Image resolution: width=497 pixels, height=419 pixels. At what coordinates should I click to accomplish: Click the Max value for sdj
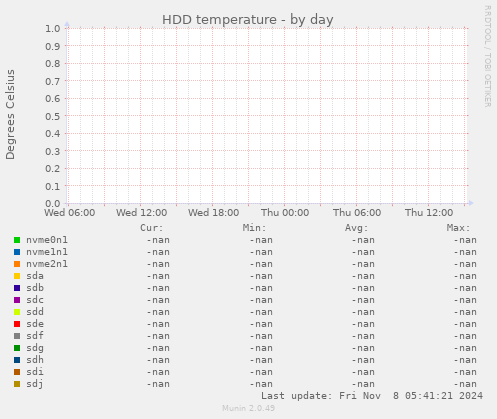pyautogui.click(x=465, y=384)
